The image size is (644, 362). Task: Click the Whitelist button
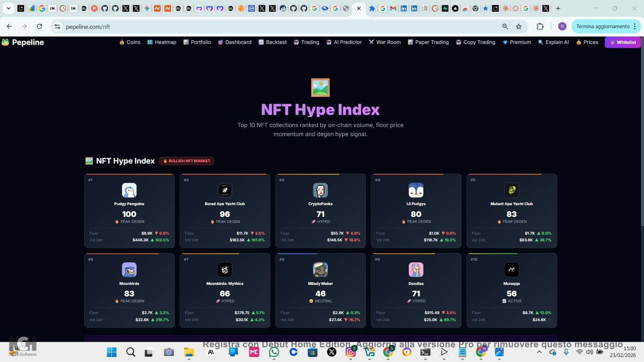pyautogui.click(x=623, y=42)
